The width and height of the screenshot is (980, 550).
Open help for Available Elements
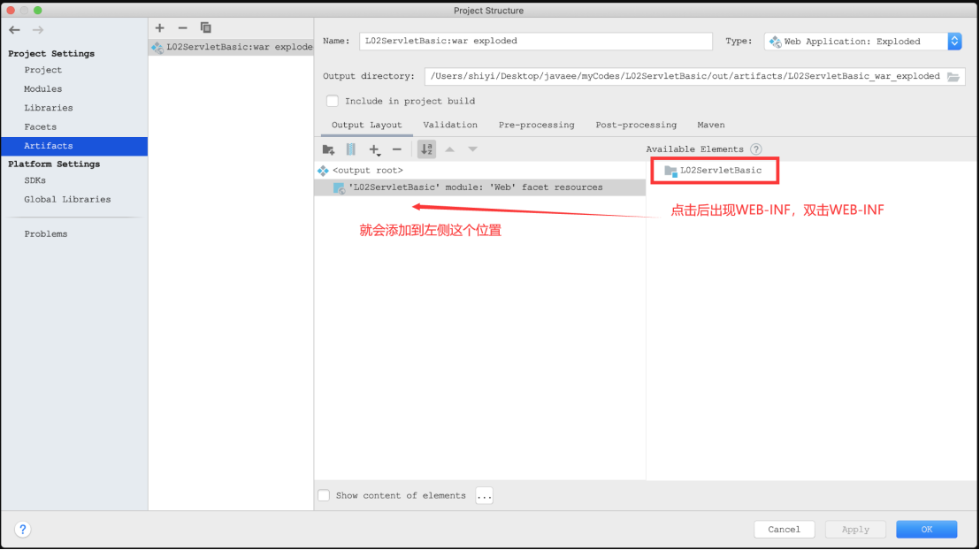[x=756, y=149]
